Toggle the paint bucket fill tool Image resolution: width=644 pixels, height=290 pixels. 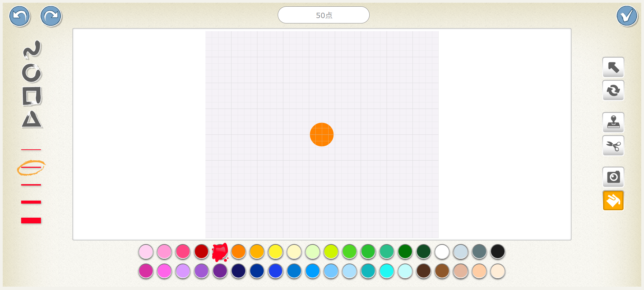point(613,200)
